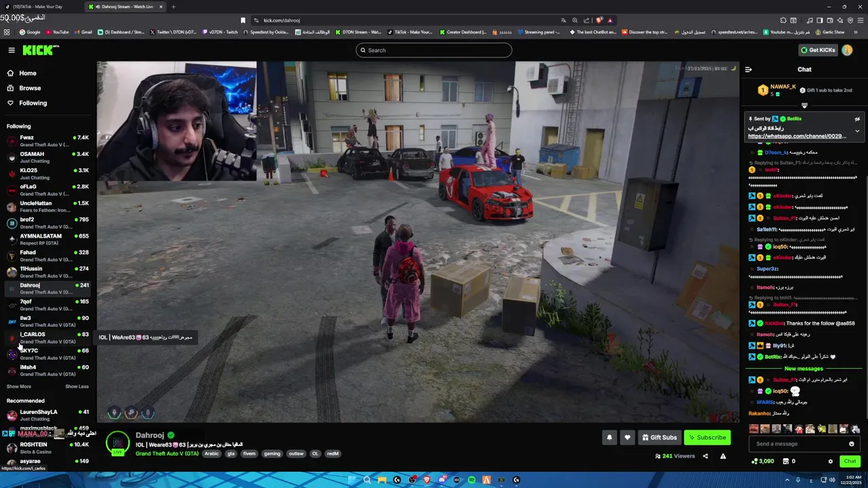Expand the gift leaderboard drop-down arrow
Screen dimensions: 868x488
pos(804,106)
